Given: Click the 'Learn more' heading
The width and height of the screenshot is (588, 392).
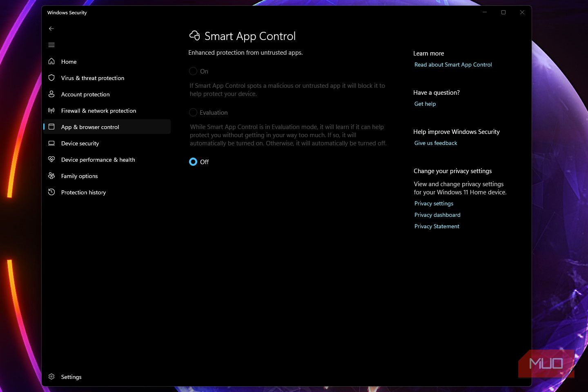Looking at the screenshot, I should 428,53.
